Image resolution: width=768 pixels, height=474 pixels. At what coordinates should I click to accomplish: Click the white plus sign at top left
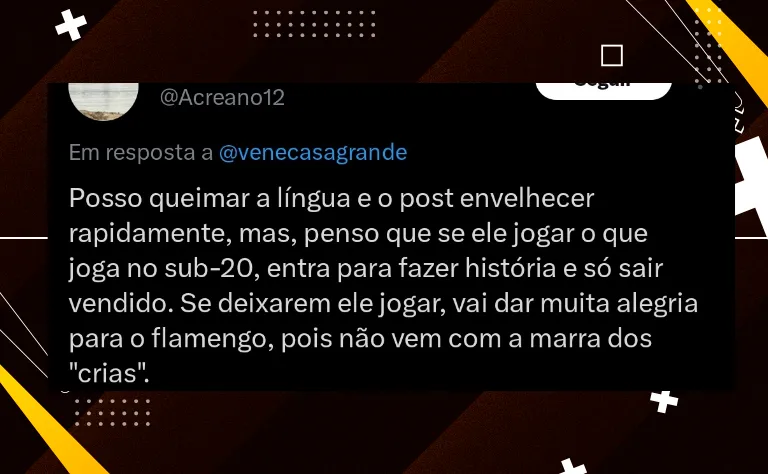pyautogui.click(x=71, y=25)
